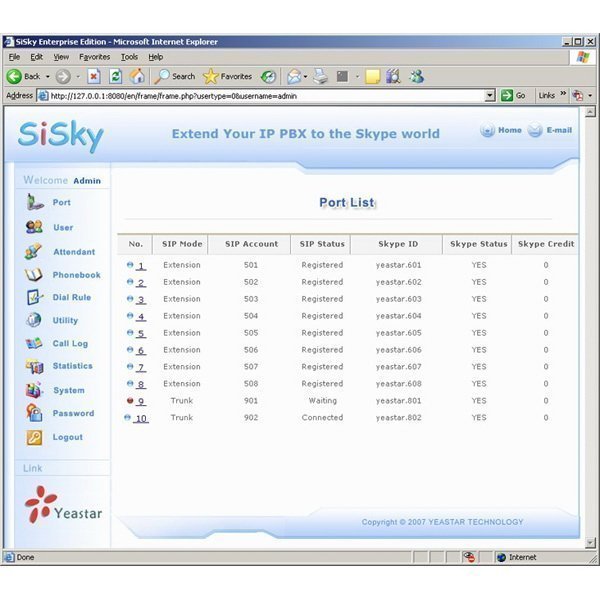The height and width of the screenshot is (600, 600).
Task: Open the Favorites star icon
Action: click(x=210, y=77)
